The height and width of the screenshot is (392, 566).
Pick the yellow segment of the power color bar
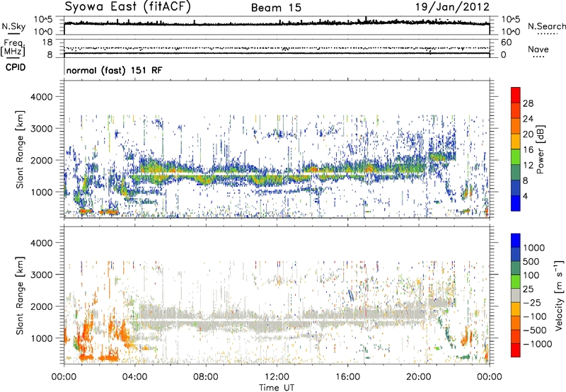coord(516,142)
